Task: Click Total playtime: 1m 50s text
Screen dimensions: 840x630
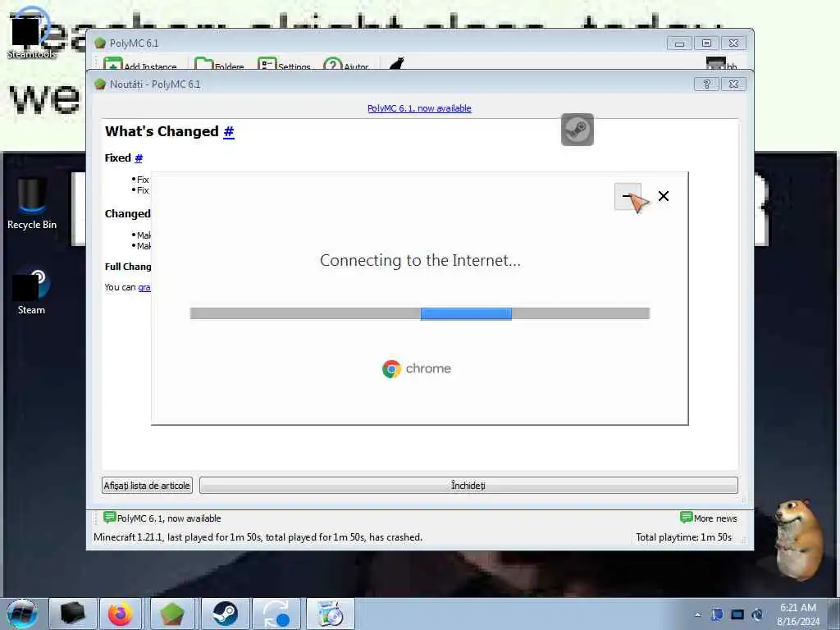Action: [683, 536]
